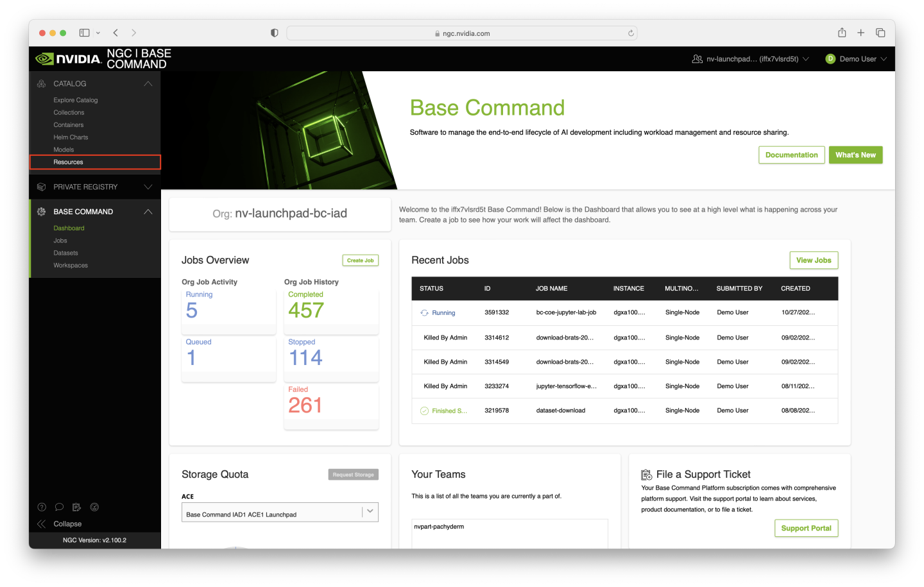Open the feedback chat bubble icon
Viewport: 924px width, 587px height.
click(59, 507)
